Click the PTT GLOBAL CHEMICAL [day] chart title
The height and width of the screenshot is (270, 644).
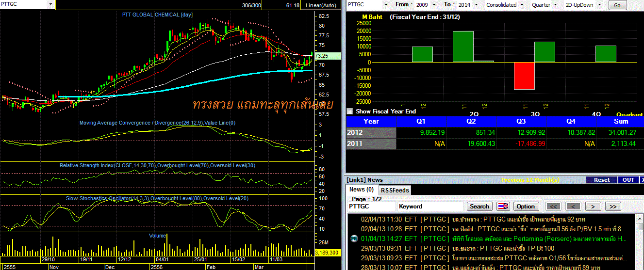(157, 15)
